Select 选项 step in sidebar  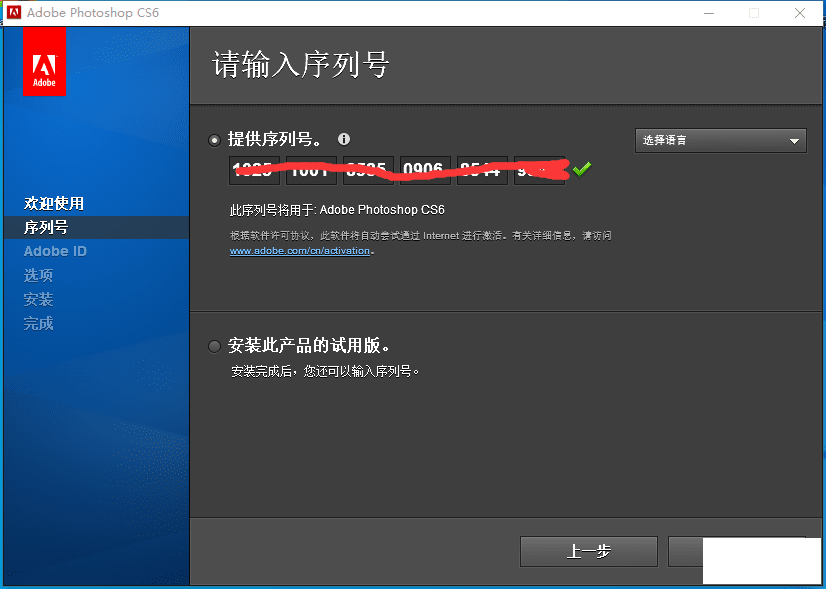pyautogui.click(x=38, y=275)
